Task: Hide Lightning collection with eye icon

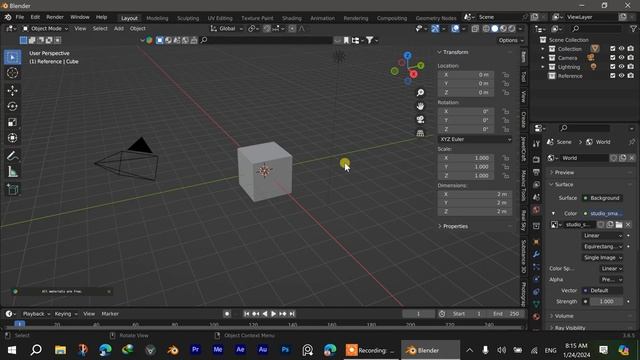Action: [x=621, y=67]
